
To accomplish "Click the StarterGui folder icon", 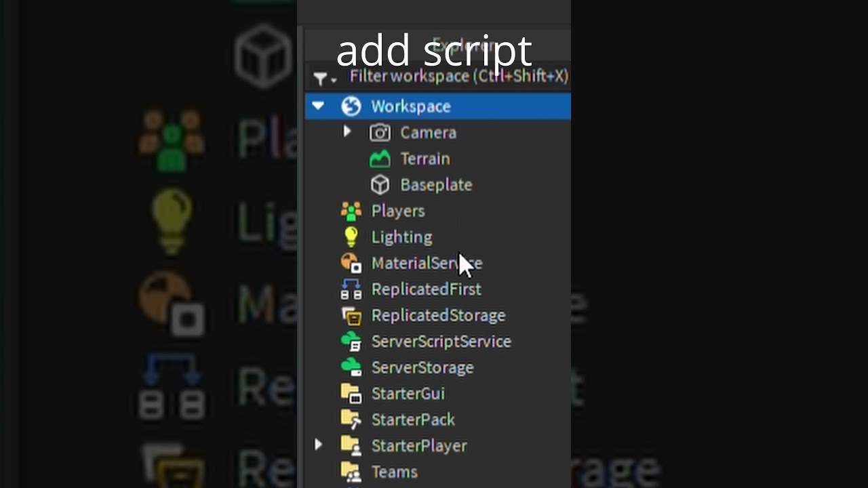I will pos(351,394).
